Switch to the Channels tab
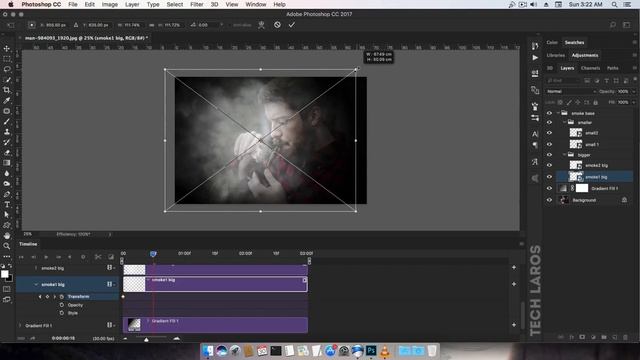The width and height of the screenshot is (640, 360). (x=590, y=68)
